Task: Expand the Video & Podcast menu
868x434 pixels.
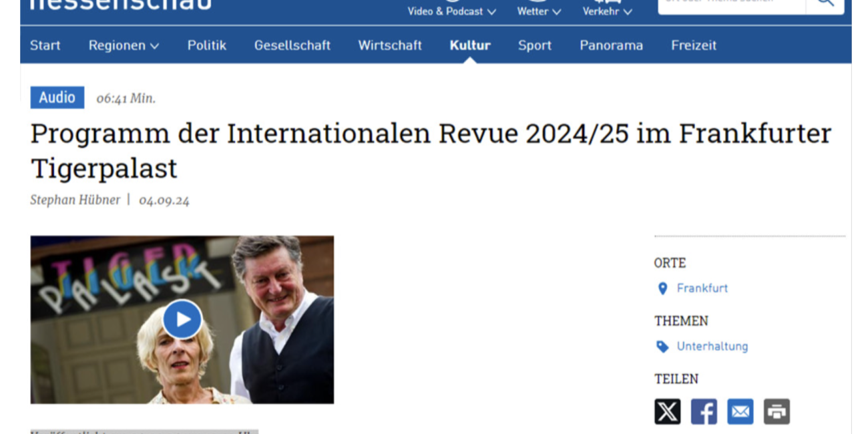Action: pos(452,11)
